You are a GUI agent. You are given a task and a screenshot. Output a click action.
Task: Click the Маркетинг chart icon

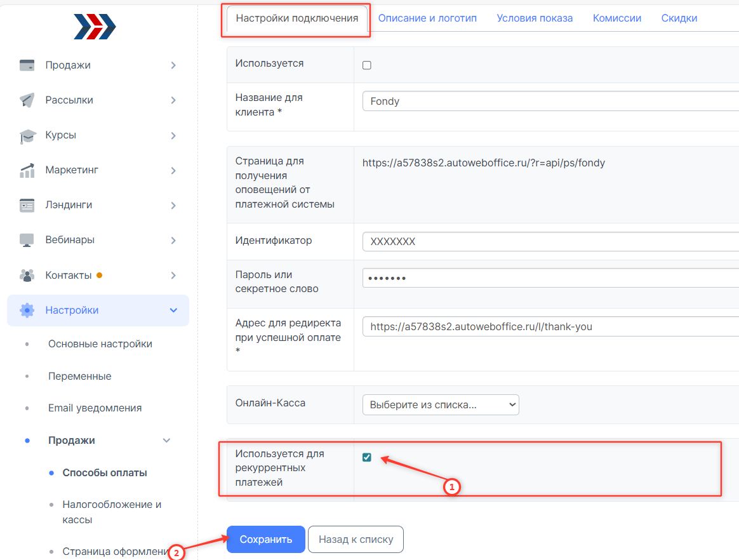(27, 170)
